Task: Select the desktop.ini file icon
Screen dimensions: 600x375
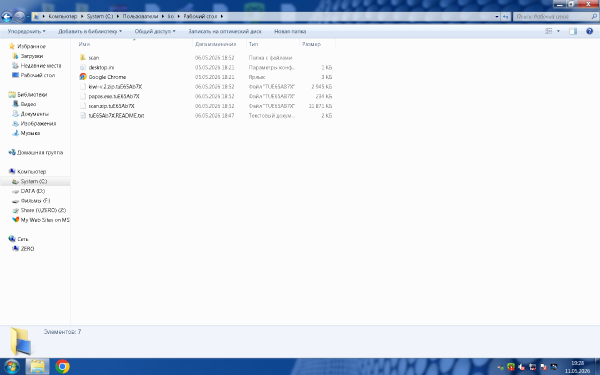Action: pyautogui.click(x=83, y=67)
